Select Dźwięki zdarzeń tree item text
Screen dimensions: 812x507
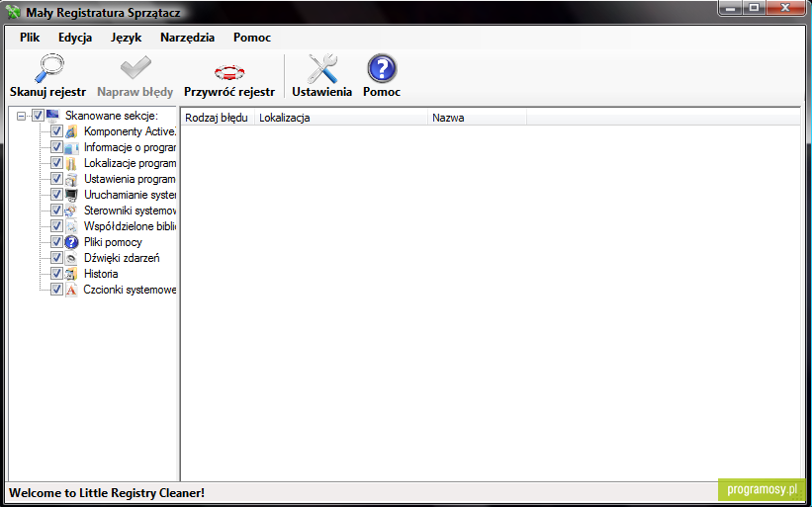[x=122, y=258]
